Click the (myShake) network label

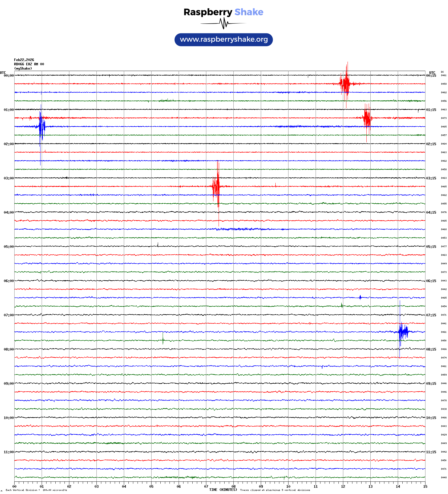pos(23,68)
